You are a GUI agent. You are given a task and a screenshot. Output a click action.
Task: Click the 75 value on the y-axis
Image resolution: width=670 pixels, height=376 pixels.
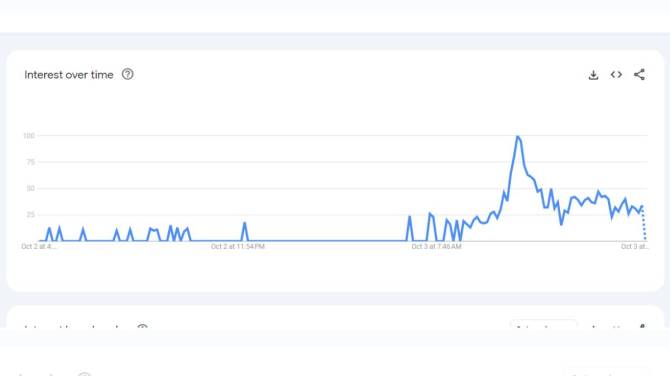[30, 162]
